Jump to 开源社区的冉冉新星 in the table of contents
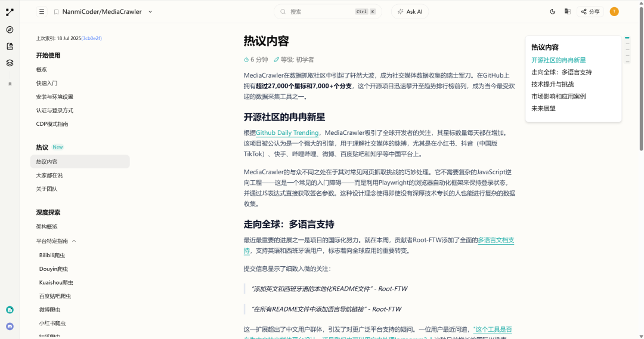Viewport: 644px width, 339px height. pos(559,60)
